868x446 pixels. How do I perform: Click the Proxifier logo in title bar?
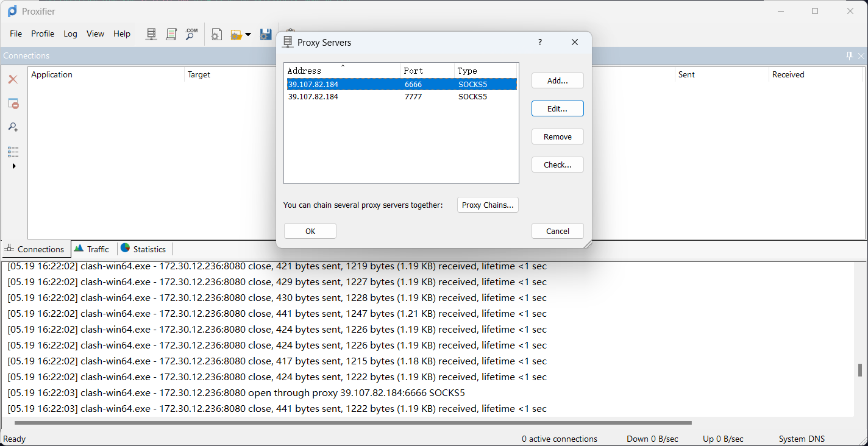tap(12, 11)
